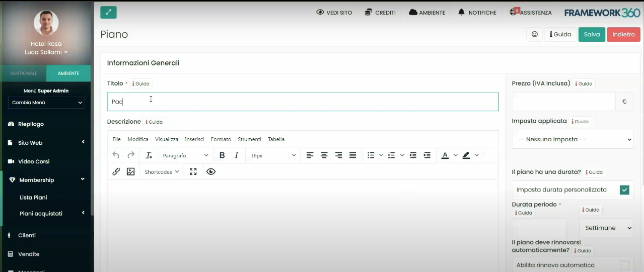Screen dimensions: 644x272
Task: Enable the Abilita rinnovo automatico checkbox
Action: click(x=624, y=265)
